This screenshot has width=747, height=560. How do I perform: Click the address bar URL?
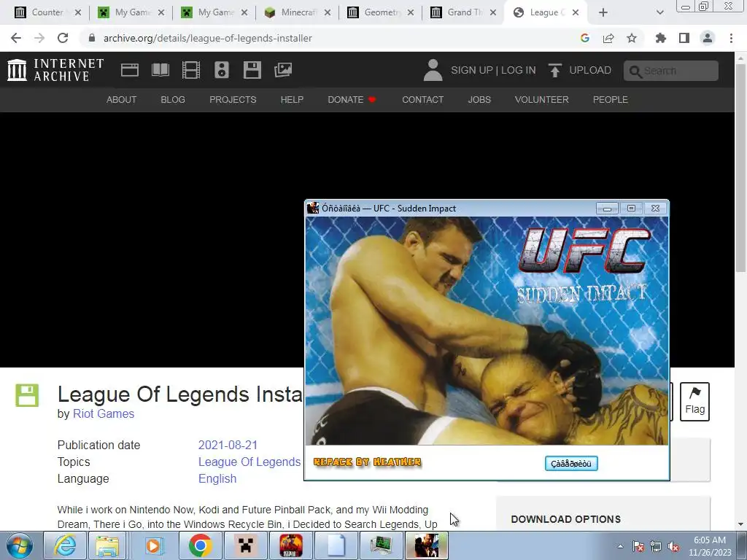208,38
